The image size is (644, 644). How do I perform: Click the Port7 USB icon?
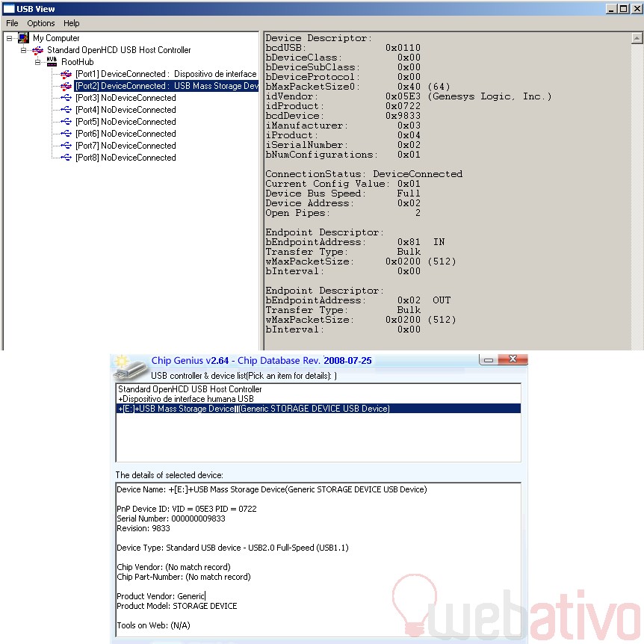(x=66, y=146)
